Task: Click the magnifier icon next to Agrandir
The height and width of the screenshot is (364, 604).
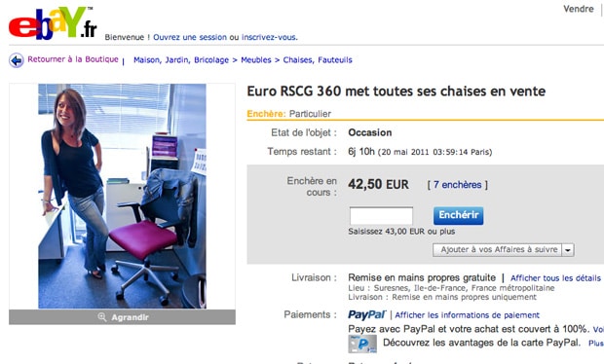Action: point(102,317)
